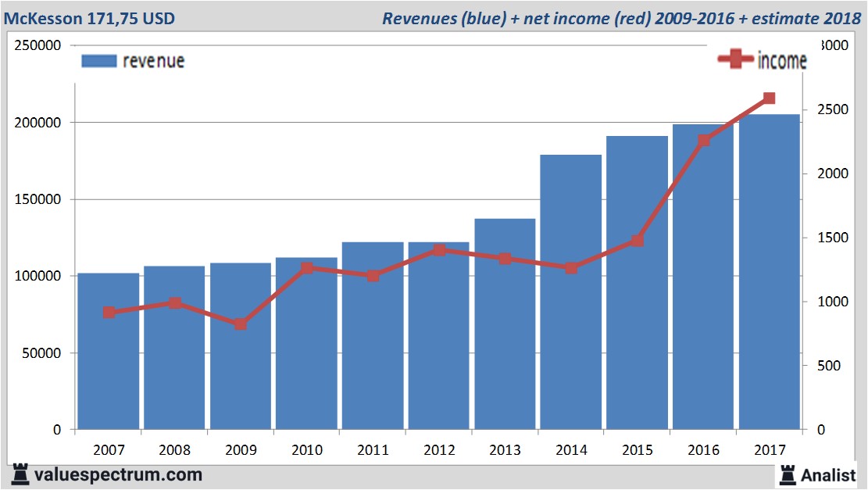Click the 1000 right axis value
This screenshot has height=490, width=868.
pos(833,302)
